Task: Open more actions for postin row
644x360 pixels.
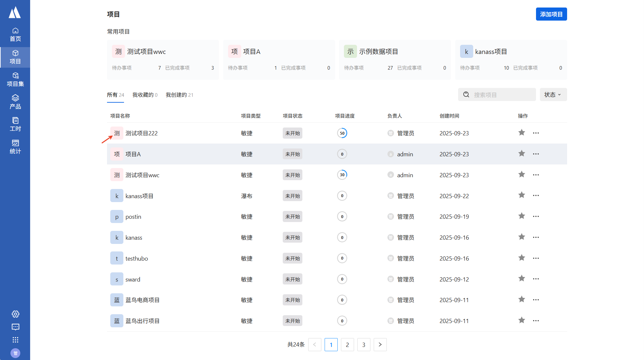Action: [536, 216]
